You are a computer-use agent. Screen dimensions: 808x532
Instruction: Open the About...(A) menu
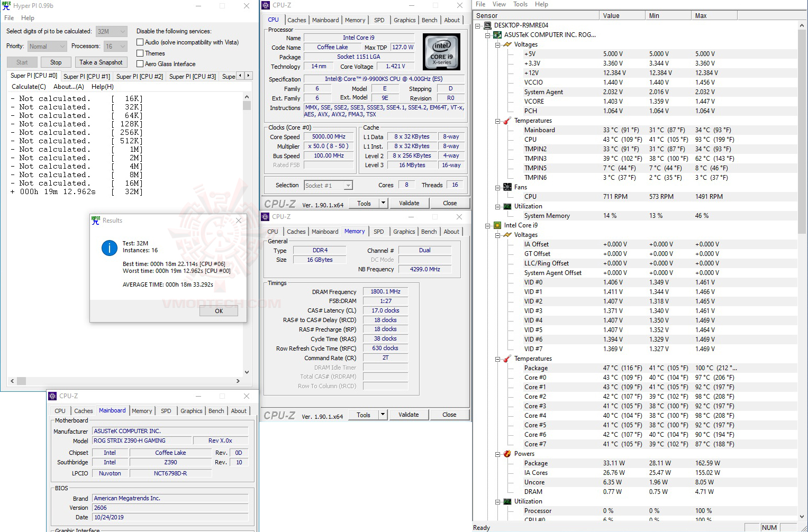(69, 87)
